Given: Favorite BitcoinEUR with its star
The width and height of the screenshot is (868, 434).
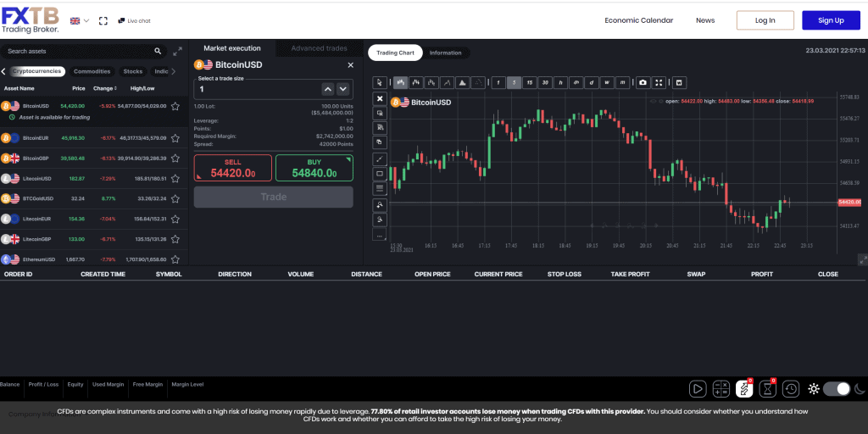Looking at the screenshot, I should pyautogui.click(x=175, y=138).
